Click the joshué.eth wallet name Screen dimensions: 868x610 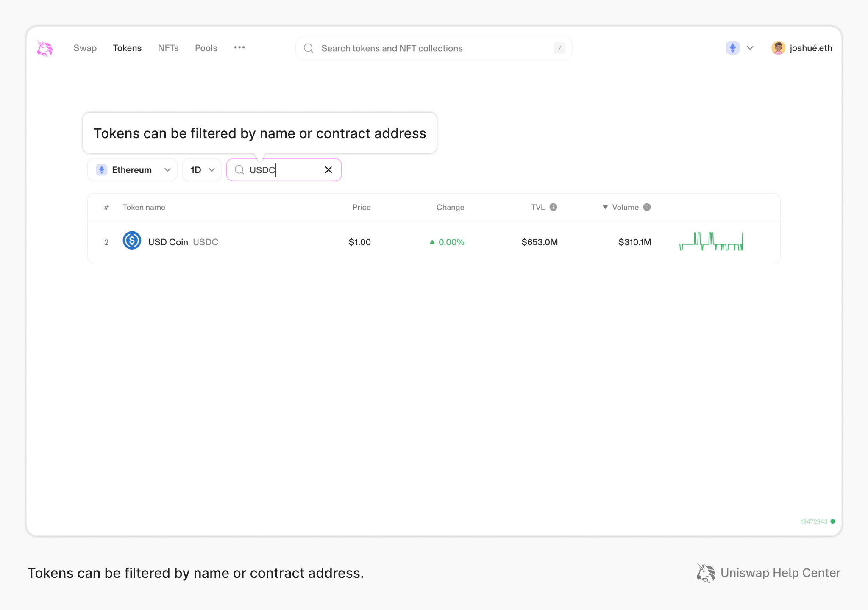click(811, 48)
